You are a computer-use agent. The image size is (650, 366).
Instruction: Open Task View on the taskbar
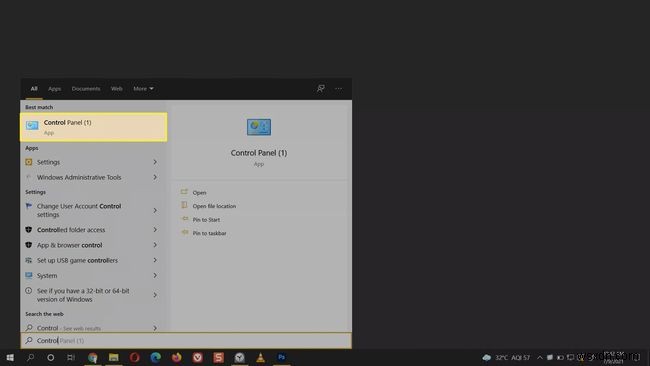[71, 357]
